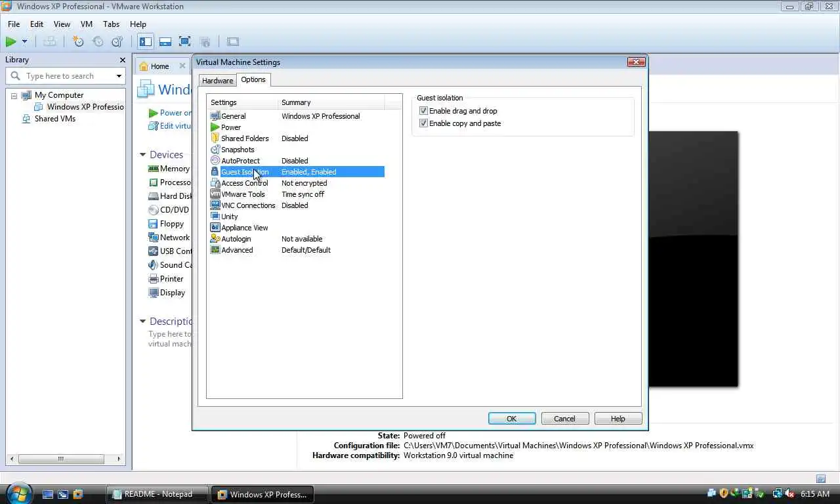
Task: Open the Library search dropdown arrow
Action: point(119,76)
